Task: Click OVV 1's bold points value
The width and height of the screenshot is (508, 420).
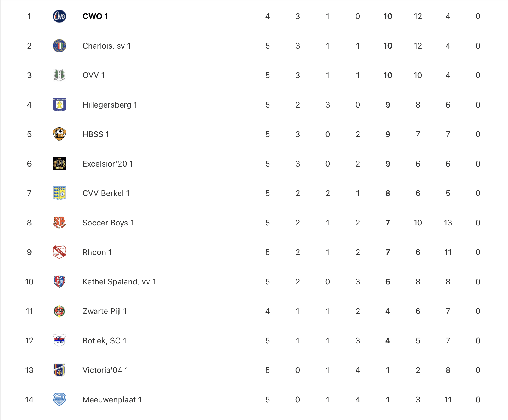Action: pos(387,75)
